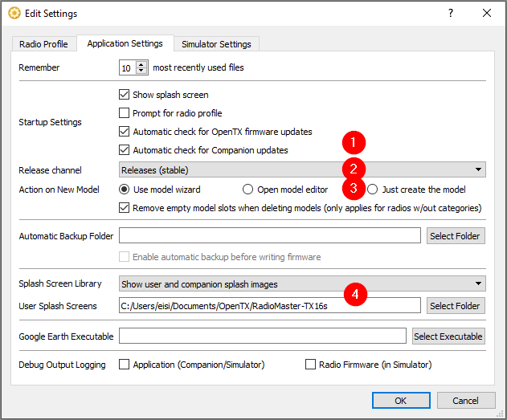Image resolution: width=507 pixels, height=420 pixels.
Task: Click the Cancel button
Action: point(466,401)
